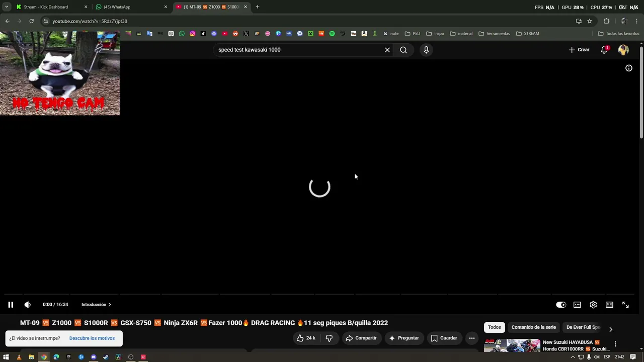Screen dimensions: 644x362
Task: Clear the YouTube search box
Action: click(387, 50)
